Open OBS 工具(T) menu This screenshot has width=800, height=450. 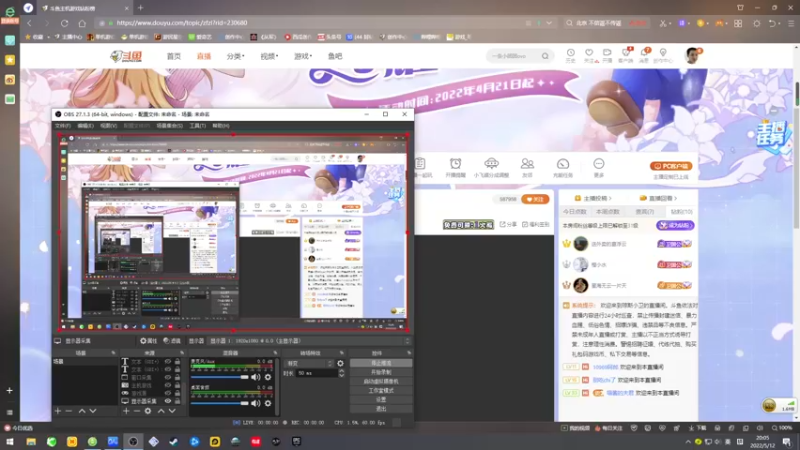tap(197, 126)
